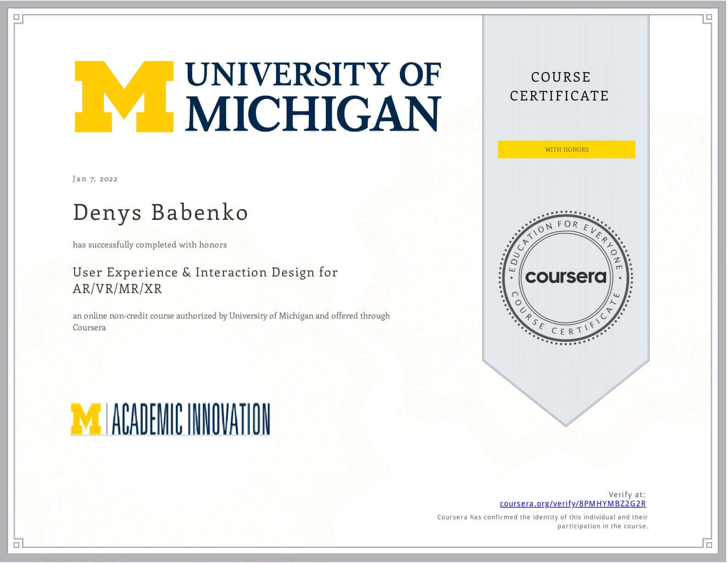Select the name Denys Babenko
Viewport: 728px width, 563px height.
click(x=160, y=212)
